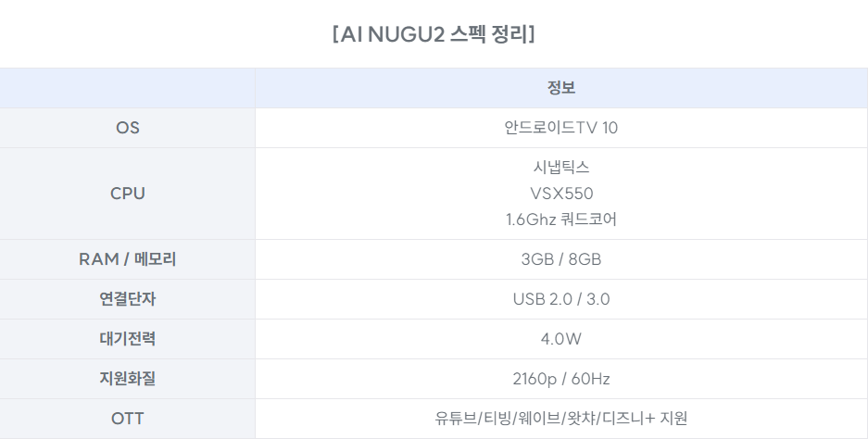This screenshot has height=439, width=868.
Task: Select the 3GB / 8GB value
Action: tap(561, 259)
